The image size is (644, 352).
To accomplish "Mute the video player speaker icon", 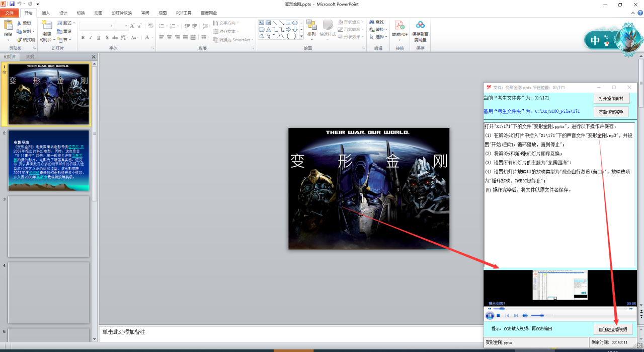I will (525, 316).
